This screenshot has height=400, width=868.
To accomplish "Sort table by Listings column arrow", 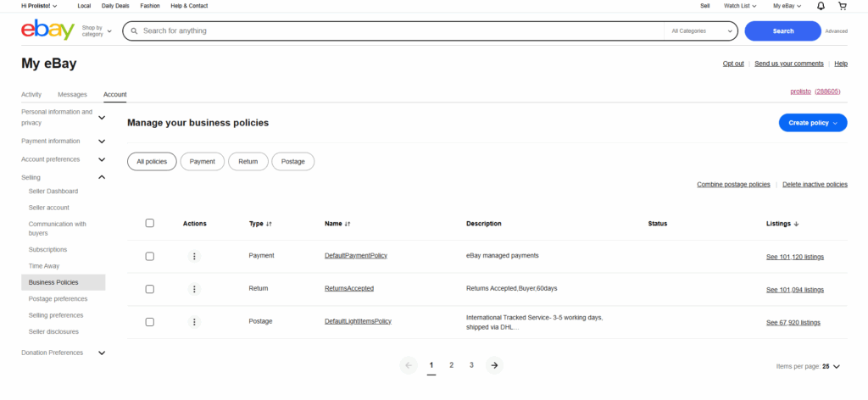I will [796, 224].
